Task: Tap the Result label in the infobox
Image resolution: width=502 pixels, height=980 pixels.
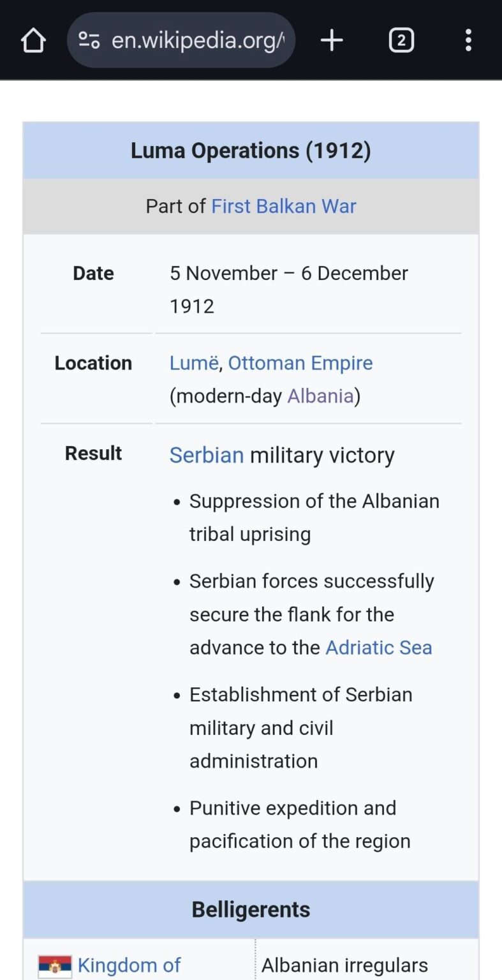Action: pyautogui.click(x=93, y=453)
